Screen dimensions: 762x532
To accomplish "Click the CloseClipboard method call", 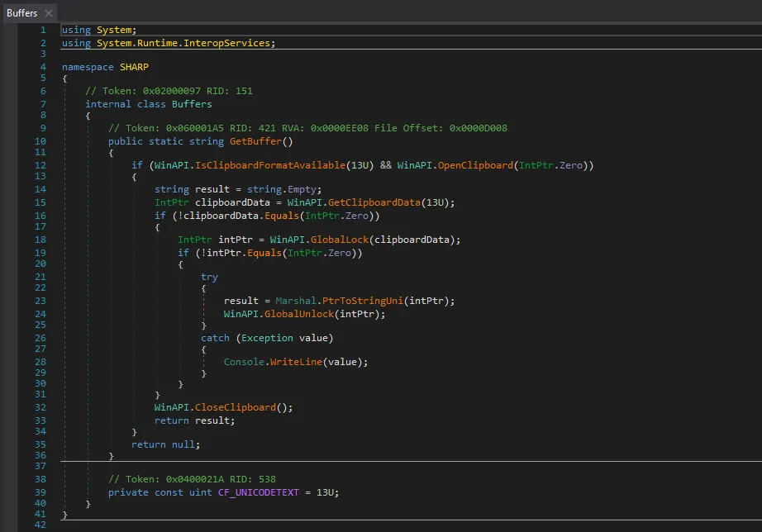I will [236, 407].
